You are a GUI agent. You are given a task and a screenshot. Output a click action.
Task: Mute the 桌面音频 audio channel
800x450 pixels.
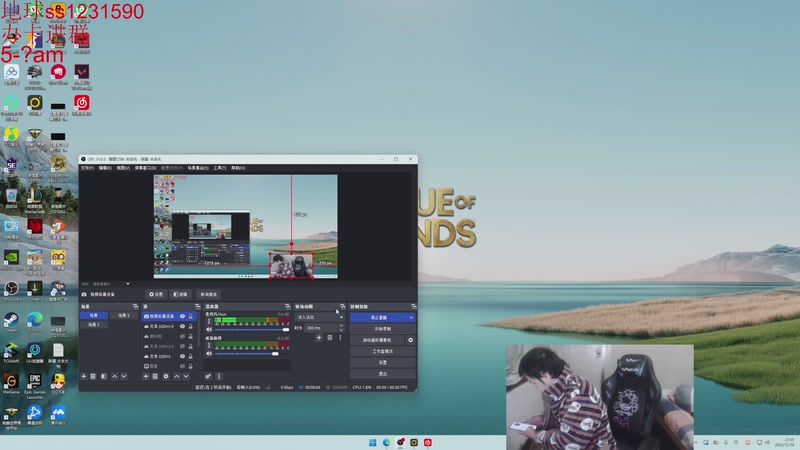point(209,354)
